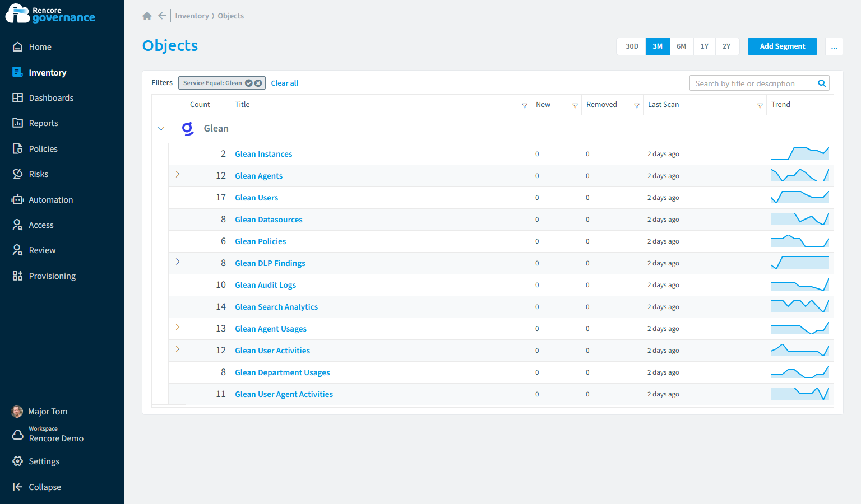Click the Trend column header
The width and height of the screenshot is (861, 504).
tap(781, 105)
